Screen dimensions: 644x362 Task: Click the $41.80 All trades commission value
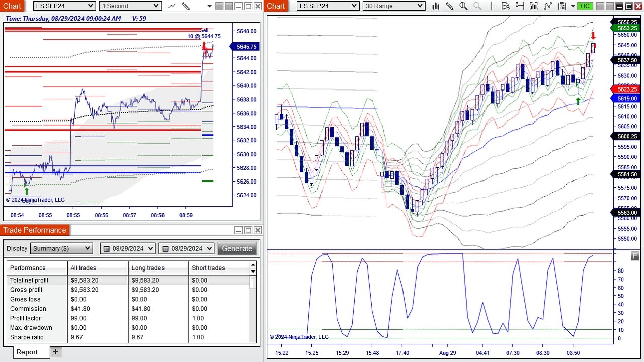80,309
